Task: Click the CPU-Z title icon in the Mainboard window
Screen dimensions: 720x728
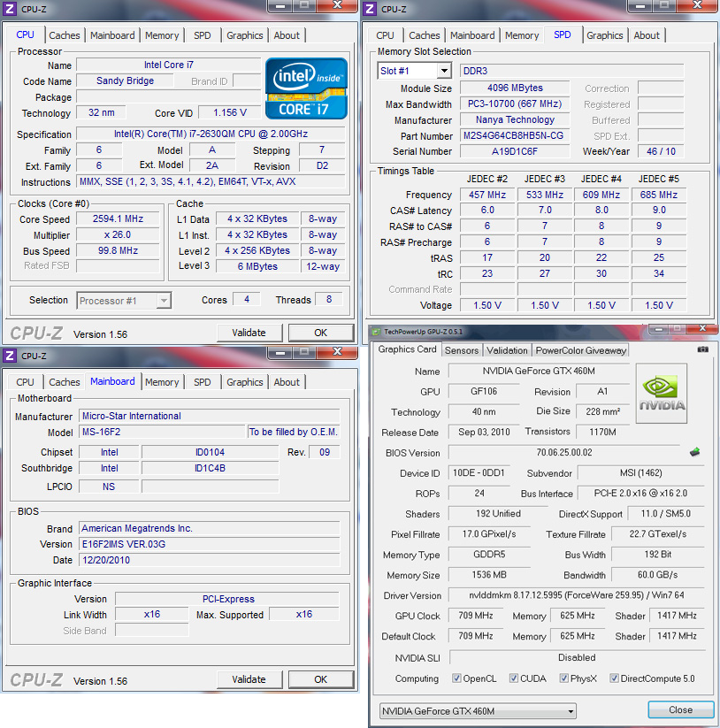Action: tap(9, 356)
